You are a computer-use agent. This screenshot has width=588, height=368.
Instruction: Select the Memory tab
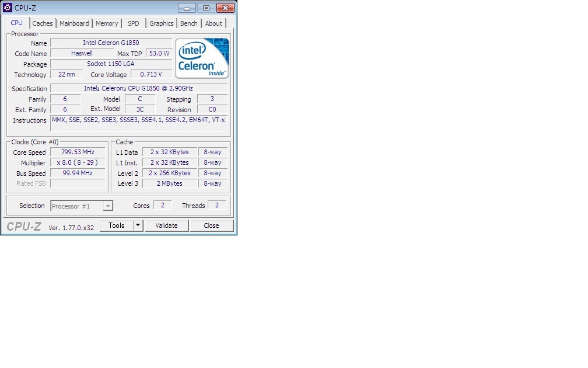click(107, 23)
